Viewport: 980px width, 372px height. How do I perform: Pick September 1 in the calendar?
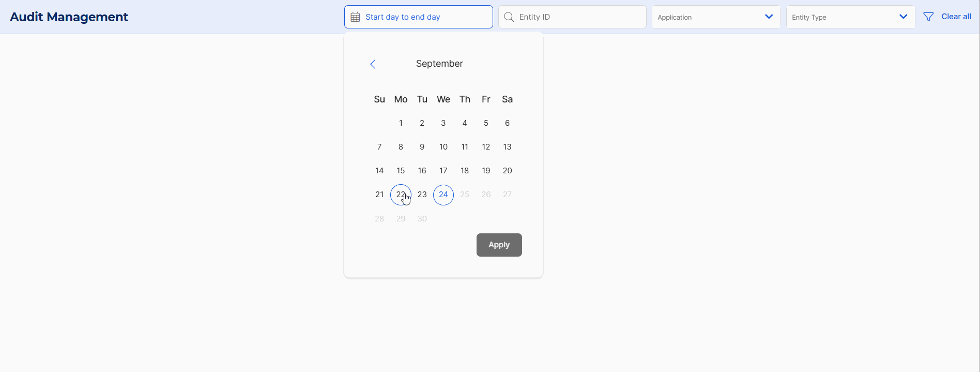tap(401, 123)
